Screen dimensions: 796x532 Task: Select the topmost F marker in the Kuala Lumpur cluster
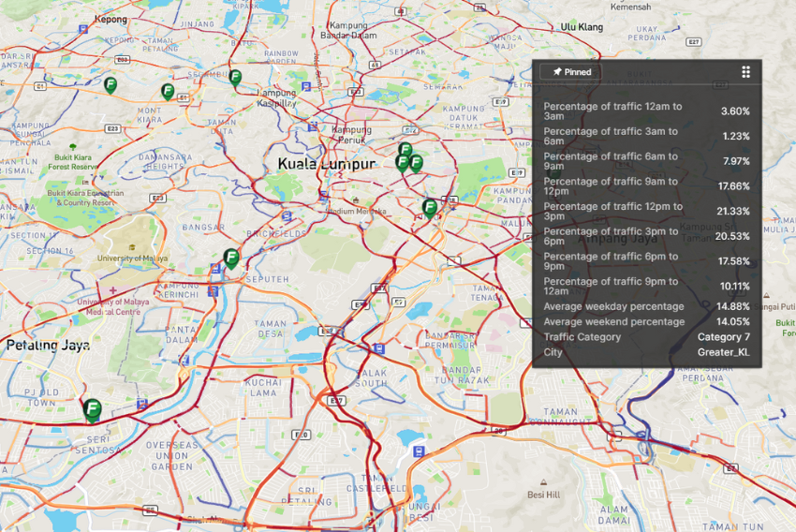click(405, 149)
